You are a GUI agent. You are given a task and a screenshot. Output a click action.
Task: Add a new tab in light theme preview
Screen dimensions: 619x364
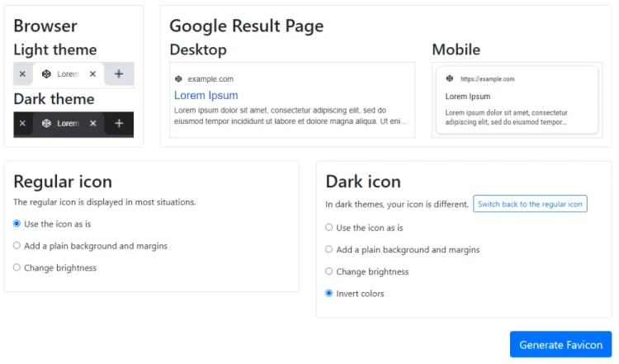(119, 73)
